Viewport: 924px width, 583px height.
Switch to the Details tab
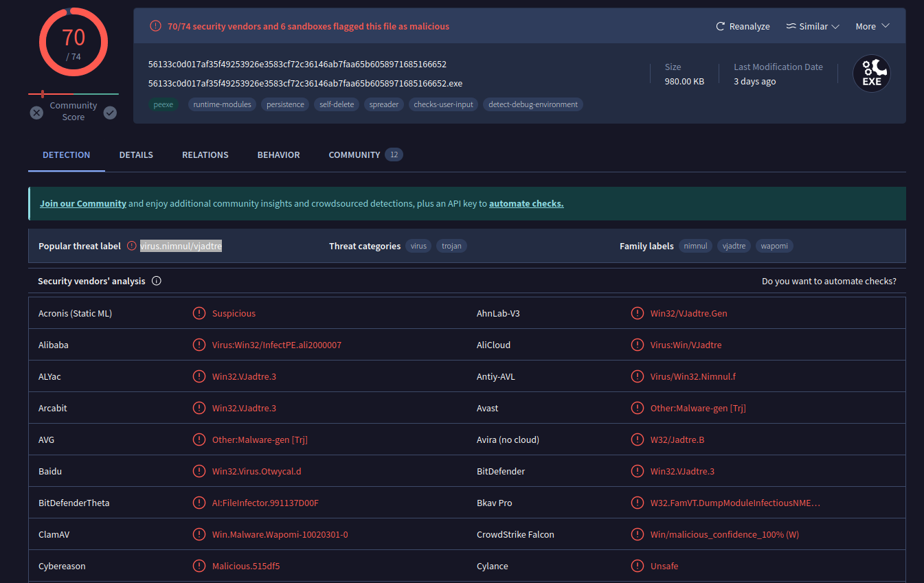click(x=136, y=155)
